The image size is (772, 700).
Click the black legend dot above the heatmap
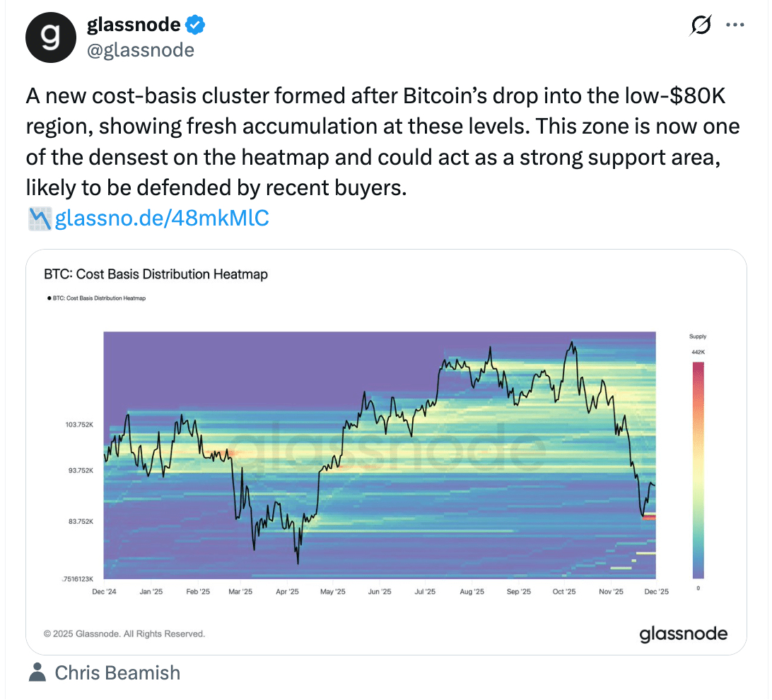(48, 298)
